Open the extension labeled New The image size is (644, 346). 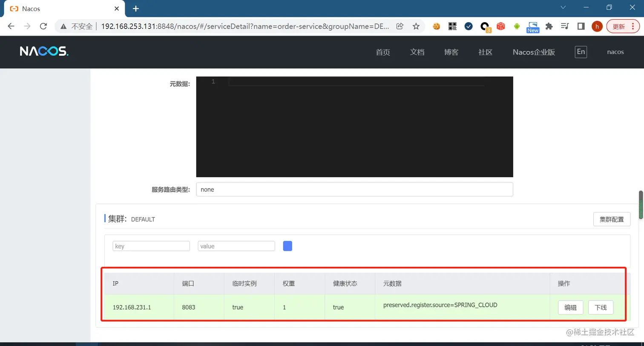point(533,27)
